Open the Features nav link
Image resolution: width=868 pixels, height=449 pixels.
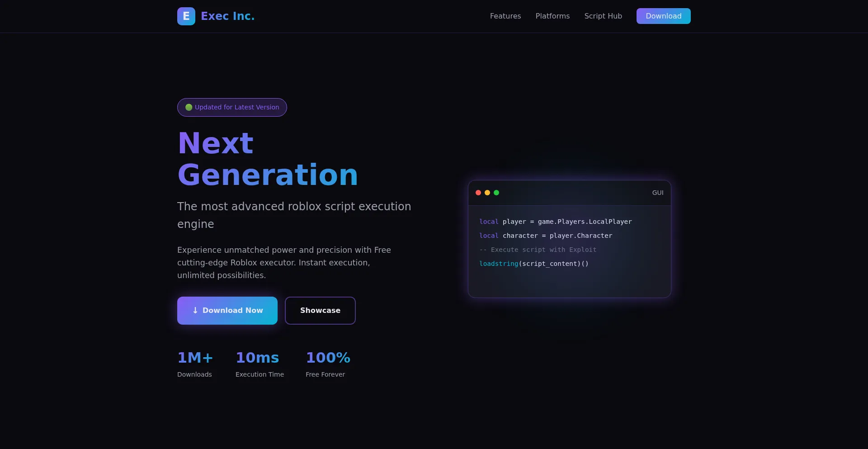pyautogui.click(x=505, y=16)
